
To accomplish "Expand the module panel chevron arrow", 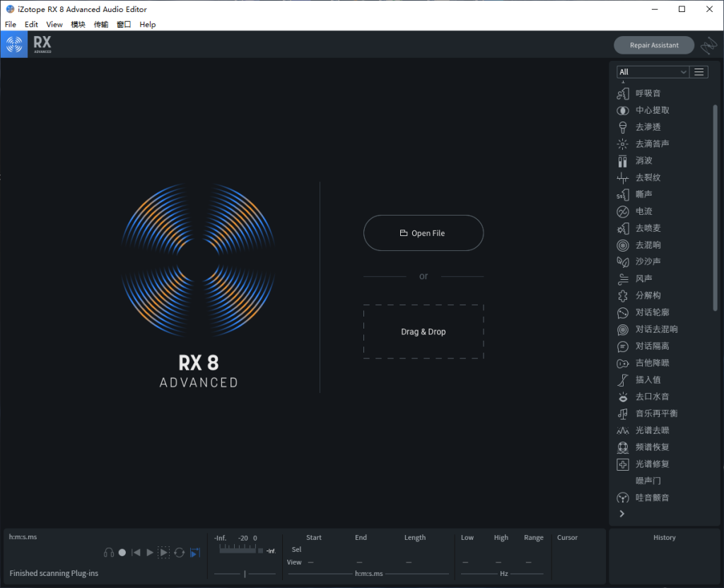I will (622, 514).
